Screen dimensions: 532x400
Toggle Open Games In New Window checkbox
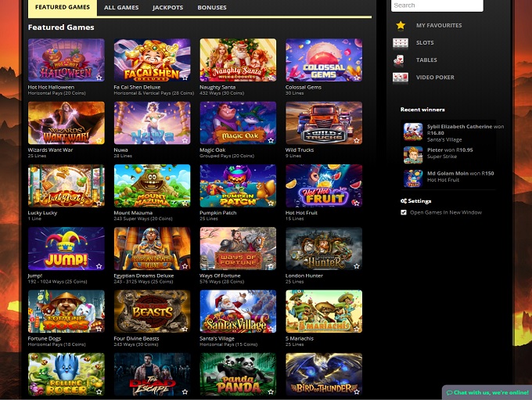coord(404,212)
